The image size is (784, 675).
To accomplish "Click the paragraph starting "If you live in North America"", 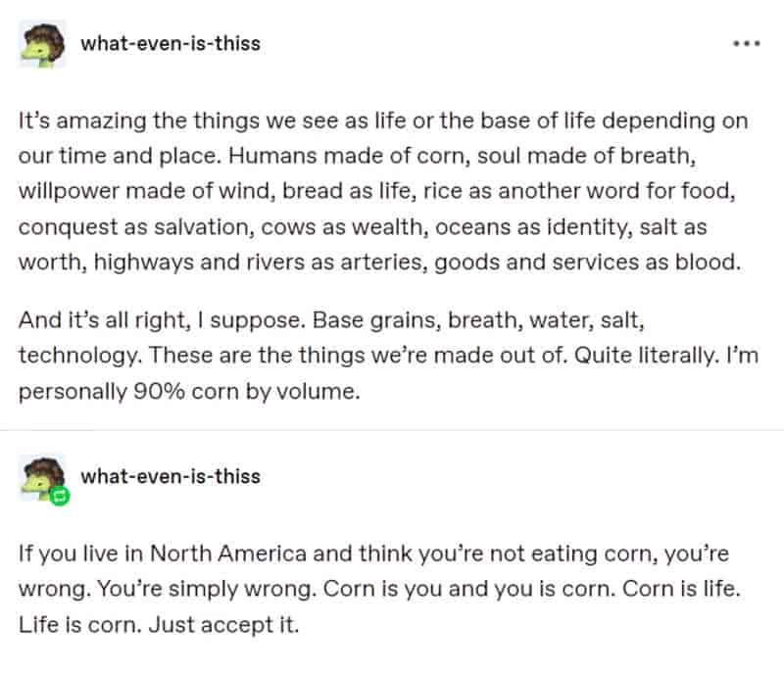I will pos(379,589).
